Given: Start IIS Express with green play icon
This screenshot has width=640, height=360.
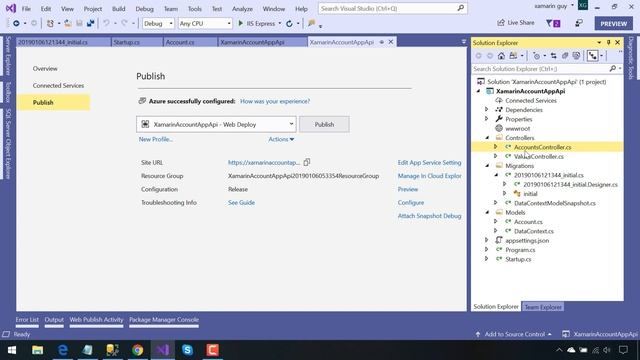Looking at the screenshot, I should coord(257,24).
